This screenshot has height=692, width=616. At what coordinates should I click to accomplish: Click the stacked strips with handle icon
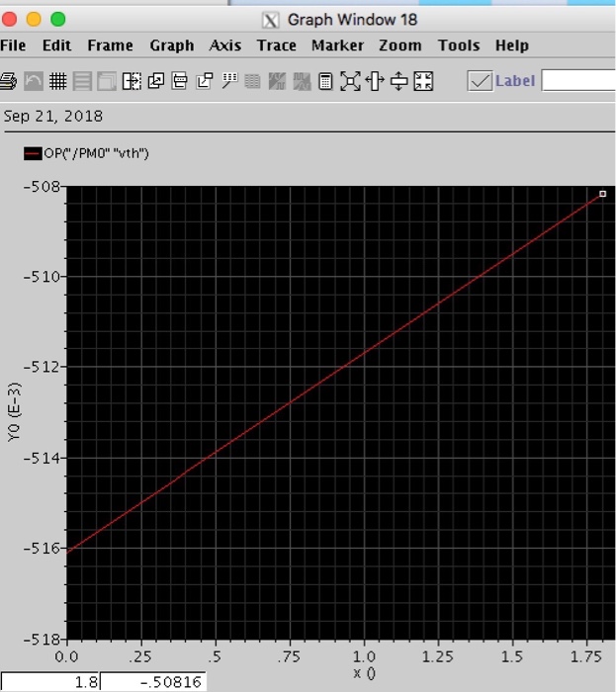[x=180, y=81]
